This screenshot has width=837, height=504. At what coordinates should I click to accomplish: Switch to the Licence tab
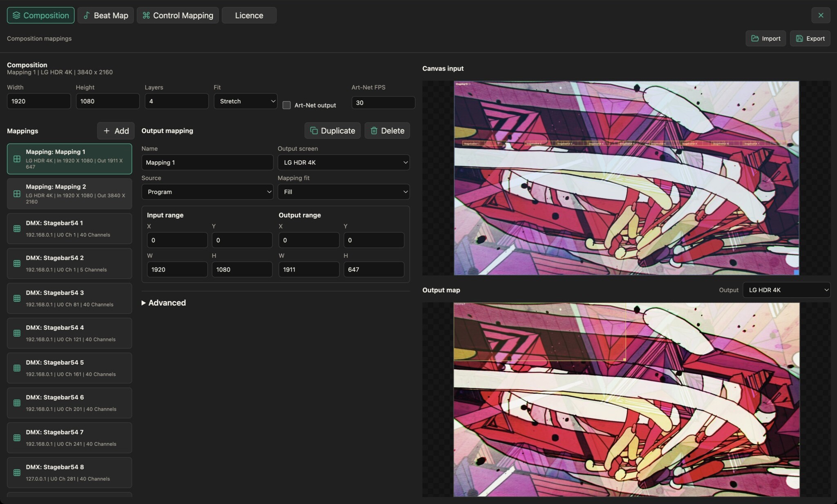(x=249, y=16)
